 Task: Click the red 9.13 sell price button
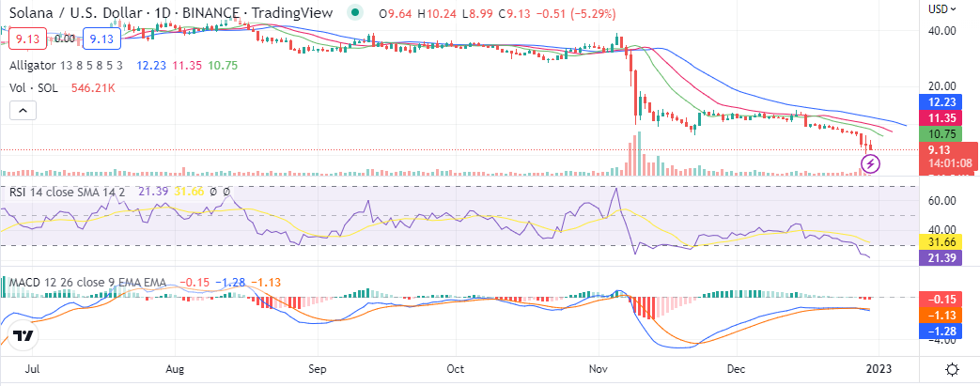click(27, 39)
